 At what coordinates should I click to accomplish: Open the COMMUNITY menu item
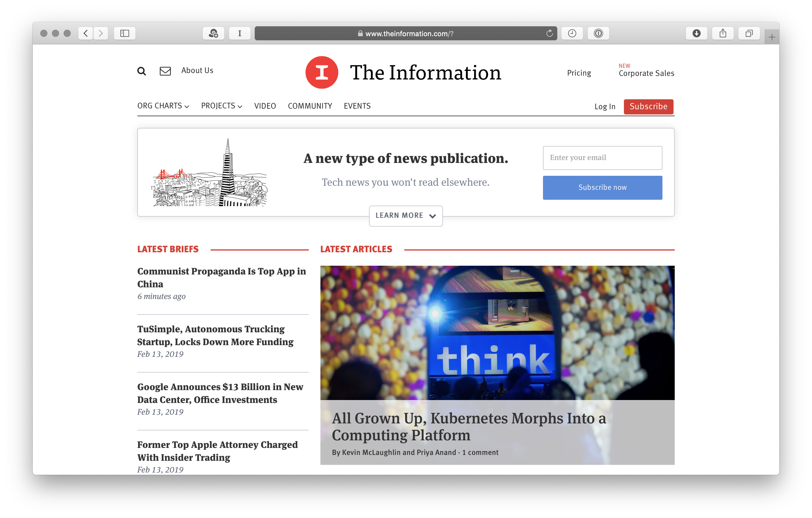(310, 106)
